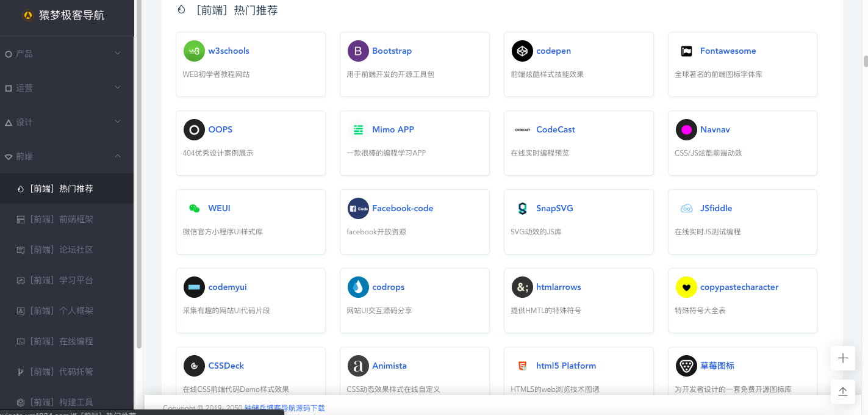Open the codepen title link
This screenshot has width=868, height=415.
pyautogui.click(x=554, y=51)
